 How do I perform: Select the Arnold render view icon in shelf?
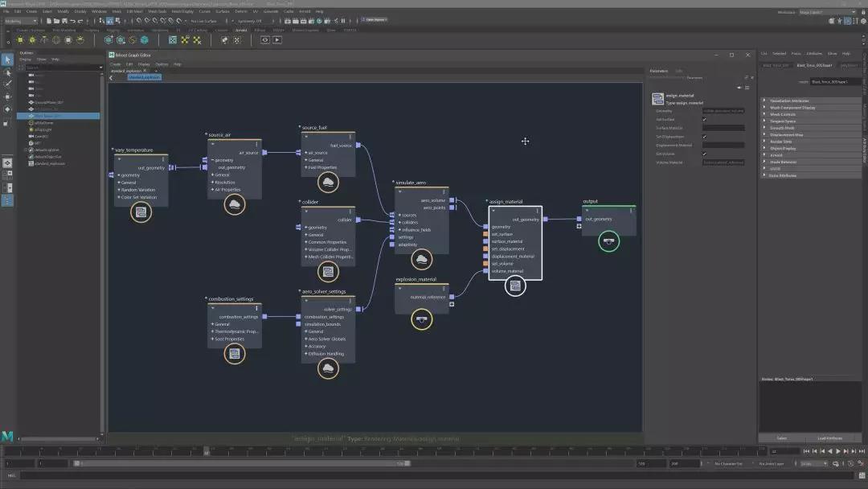[x=264, y=39]
